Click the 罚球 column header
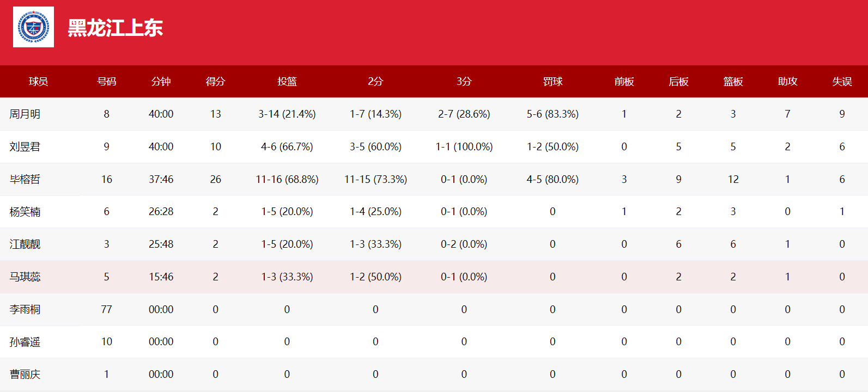Viewport: 868px width, 392px height. [553, 82]
